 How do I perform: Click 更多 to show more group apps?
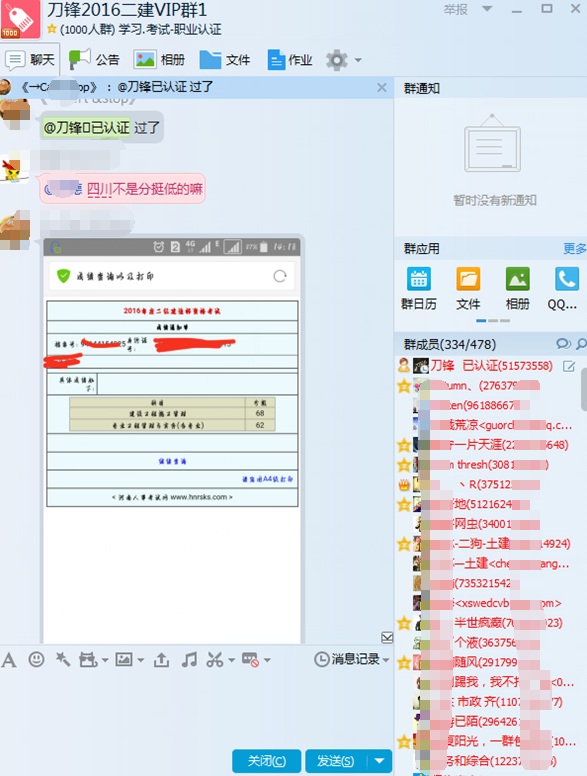(x=575, y=248)
